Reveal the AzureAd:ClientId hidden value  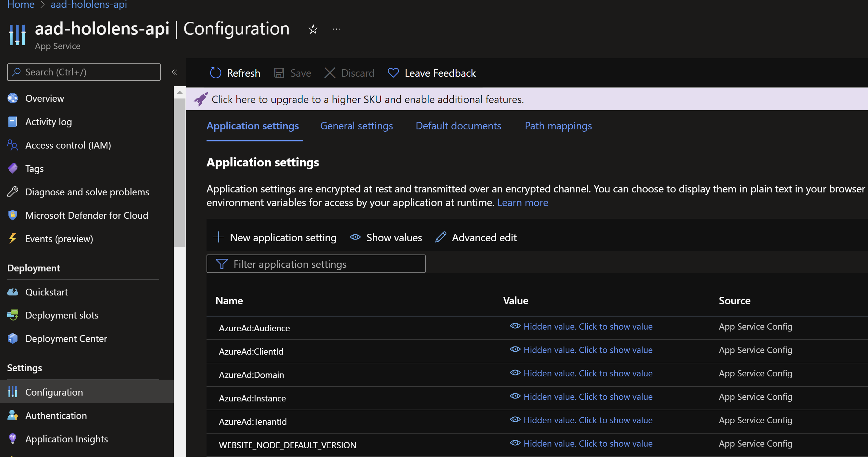click(x=581, y=350)
